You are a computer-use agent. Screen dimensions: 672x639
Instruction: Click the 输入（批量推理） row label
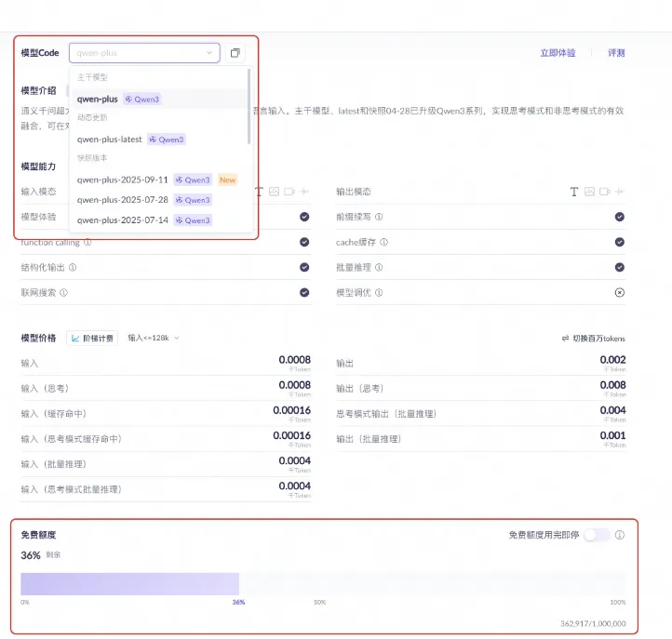(54, 464)
